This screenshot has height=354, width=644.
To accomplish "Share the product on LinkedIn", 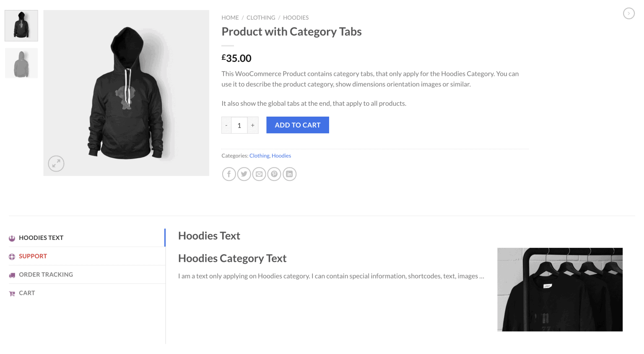I will (x=289, y=174).
